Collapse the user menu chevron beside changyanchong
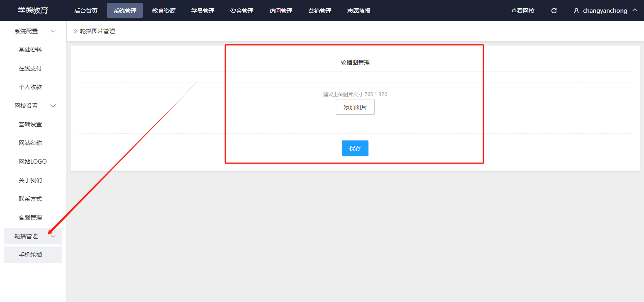This screenshot has width=644, height=302. click(x=634, y=10)
